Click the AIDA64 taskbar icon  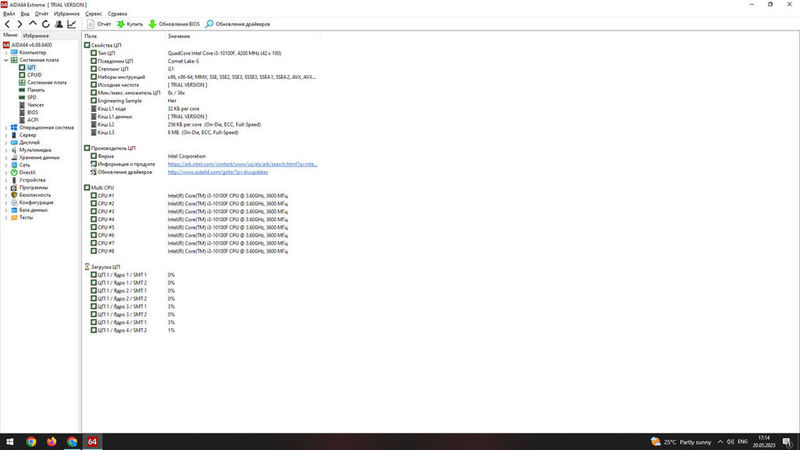coord(92,442)
